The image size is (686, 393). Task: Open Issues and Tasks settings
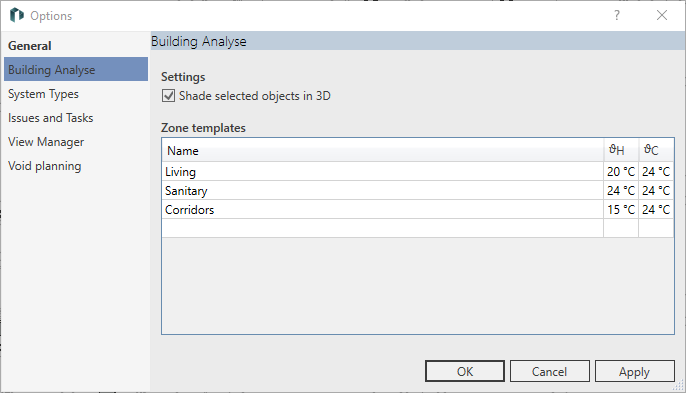pyautogui.click(x=50, y=118)
